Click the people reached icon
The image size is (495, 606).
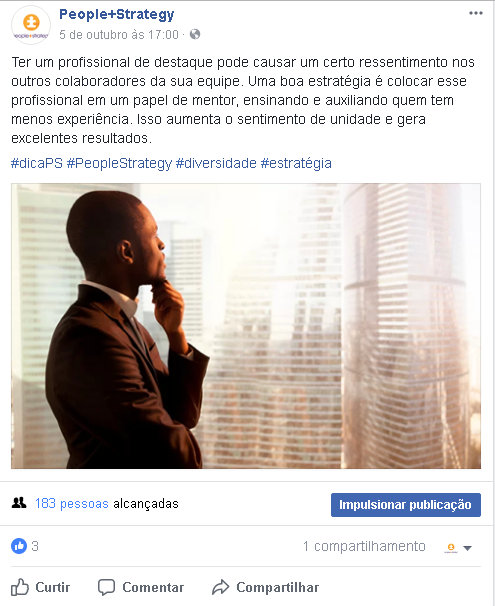(x=19, y=503)
